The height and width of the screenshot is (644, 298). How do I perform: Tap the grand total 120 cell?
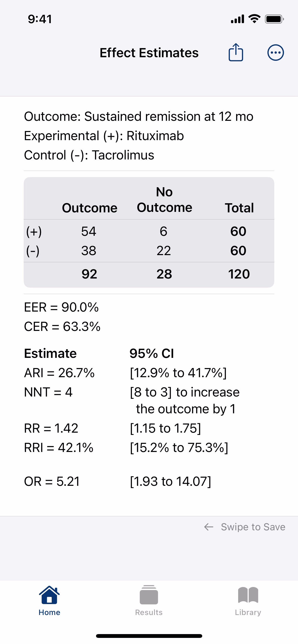[239, 274]
